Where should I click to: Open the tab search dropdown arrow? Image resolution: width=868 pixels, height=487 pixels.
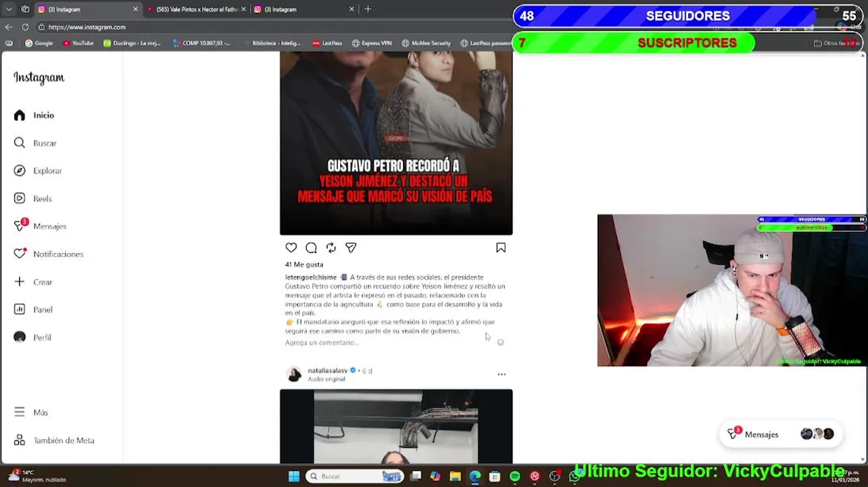[x=9, y=9]
